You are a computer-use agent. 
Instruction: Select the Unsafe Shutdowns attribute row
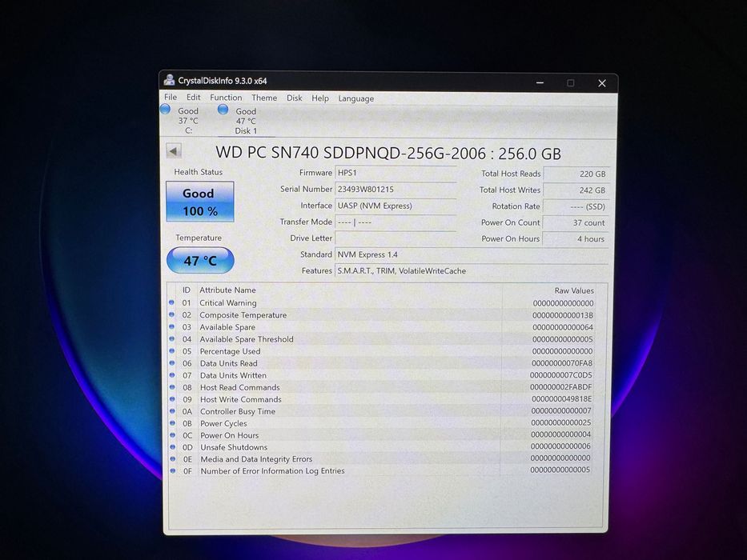(x=382, y=446)
